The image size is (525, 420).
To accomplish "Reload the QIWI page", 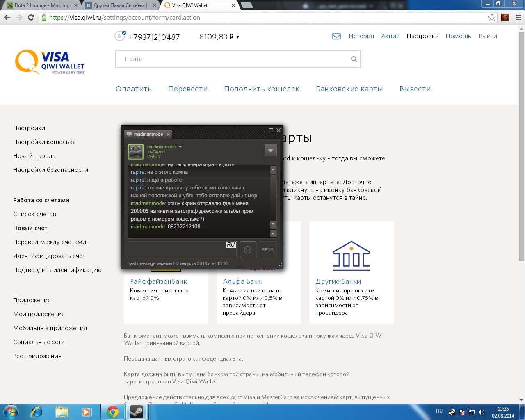I will click(x=31, y=17).
